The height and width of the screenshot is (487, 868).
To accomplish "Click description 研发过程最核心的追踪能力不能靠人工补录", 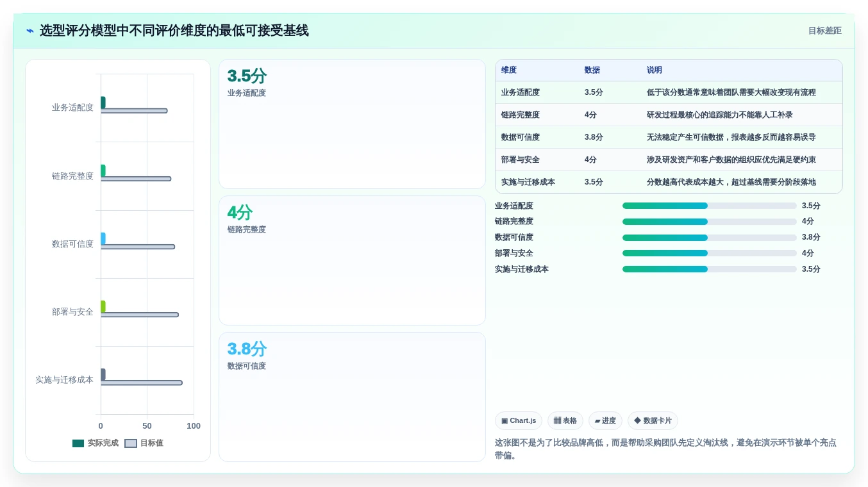I will coord(720,115).
